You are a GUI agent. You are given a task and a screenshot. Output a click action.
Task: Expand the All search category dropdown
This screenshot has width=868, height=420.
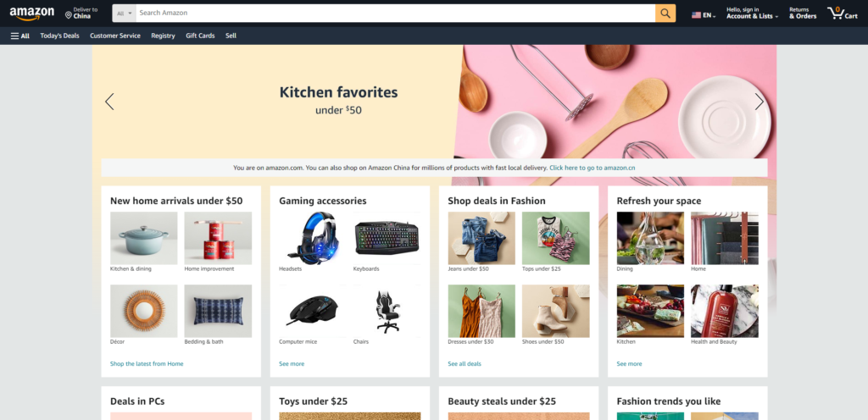[x=125, y=14]
